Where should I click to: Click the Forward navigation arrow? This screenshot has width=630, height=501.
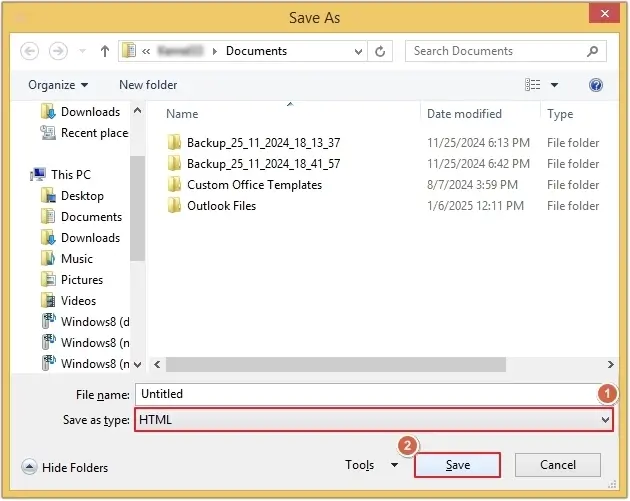(x=58, y=51)
